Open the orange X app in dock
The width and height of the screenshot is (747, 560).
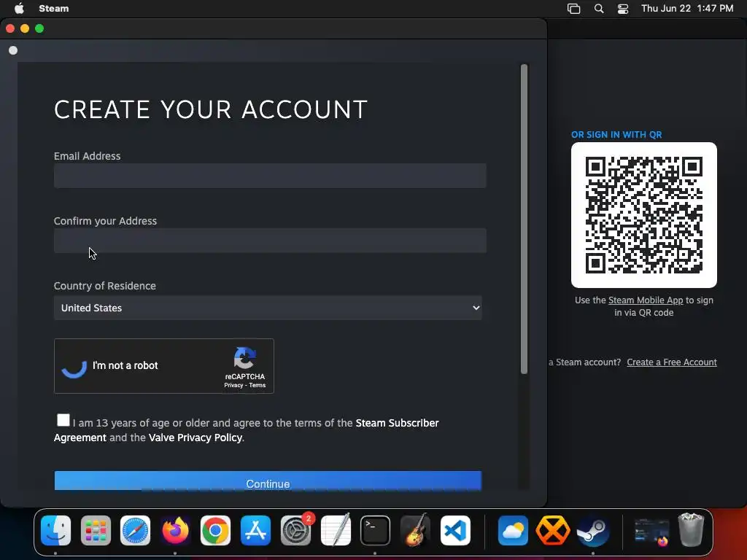click(x=553, y=531)
